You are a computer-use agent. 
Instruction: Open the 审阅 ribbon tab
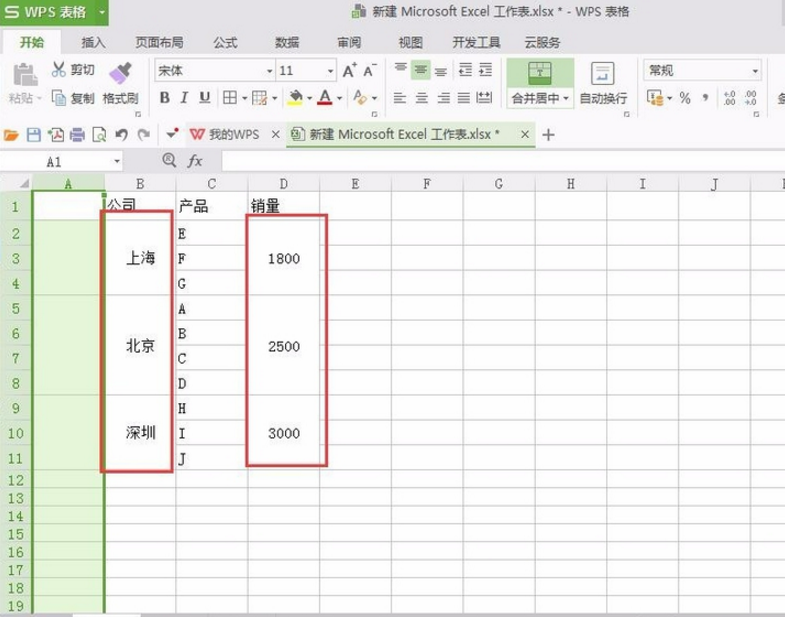[349, 42]
